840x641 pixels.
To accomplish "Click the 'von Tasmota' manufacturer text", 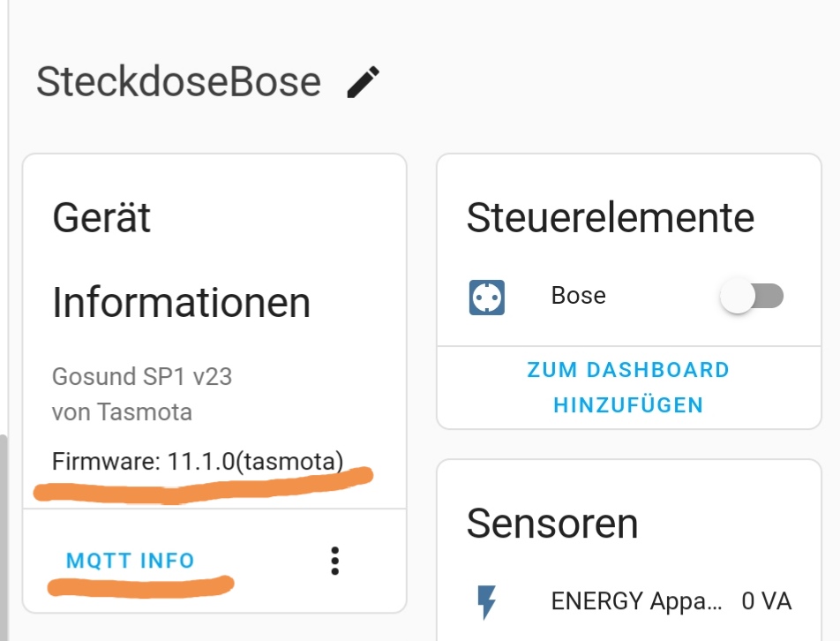I will [x=122, y=412].
